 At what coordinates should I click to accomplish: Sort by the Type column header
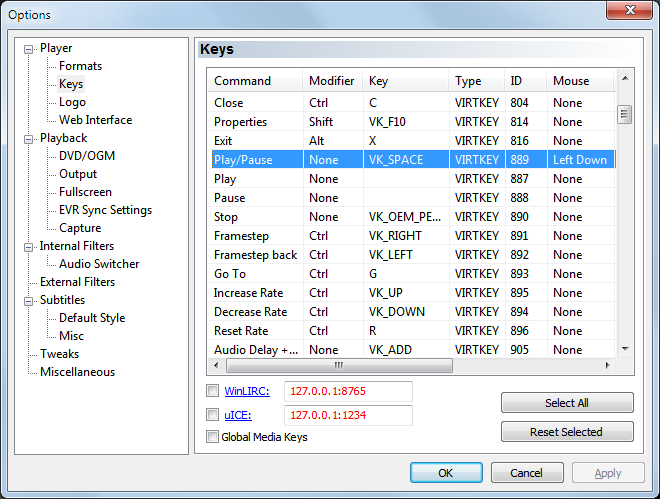pos(477,80)
